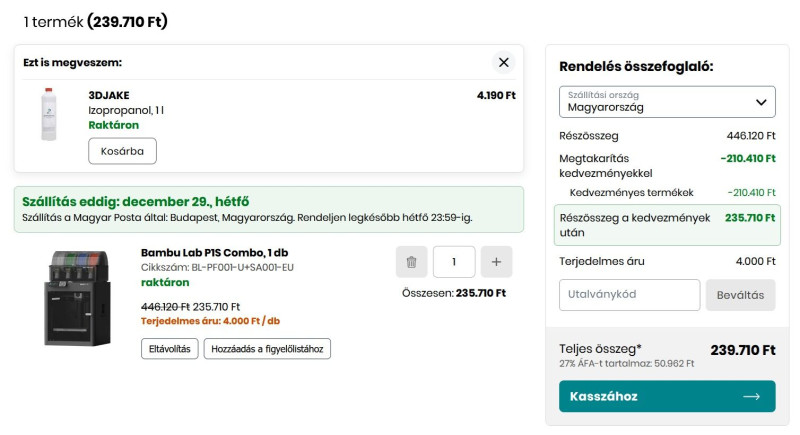Click the trash icon to delete item
This screenshot has height=435, width=800.
pos(411,262)
